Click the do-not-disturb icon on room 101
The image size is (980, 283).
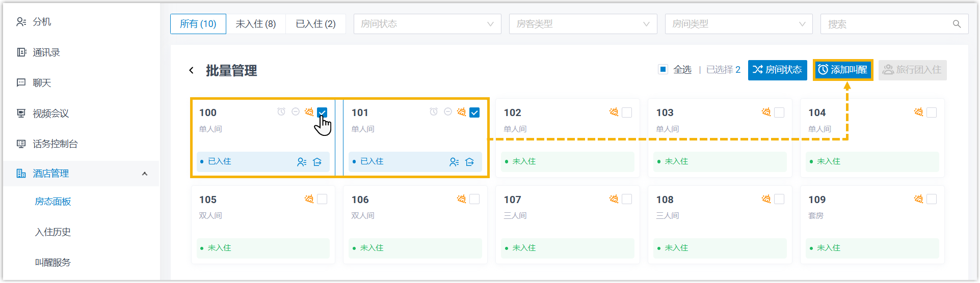(x=447, y=112)
